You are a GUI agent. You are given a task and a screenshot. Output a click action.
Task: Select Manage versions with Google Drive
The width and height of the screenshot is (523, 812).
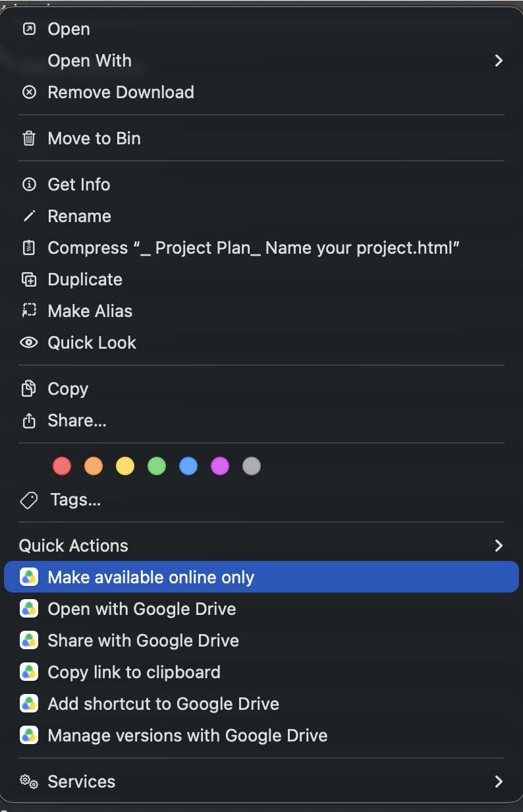261,736
